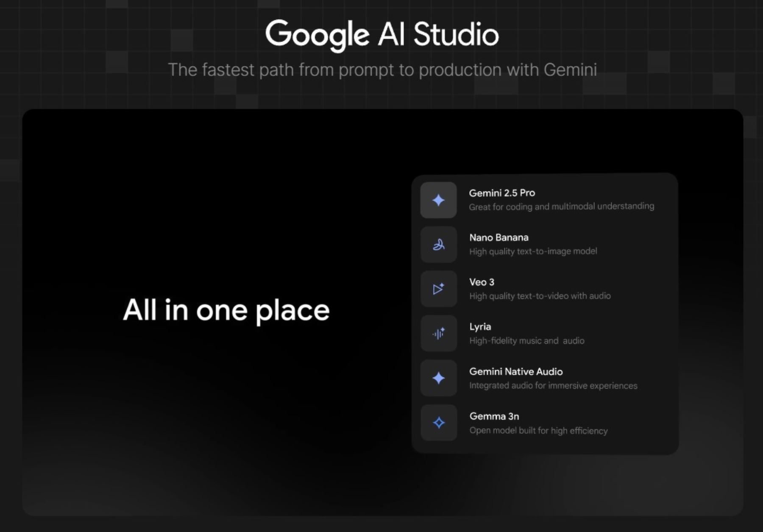Select the Gemma 3n outlined star icon

[438, 423]
